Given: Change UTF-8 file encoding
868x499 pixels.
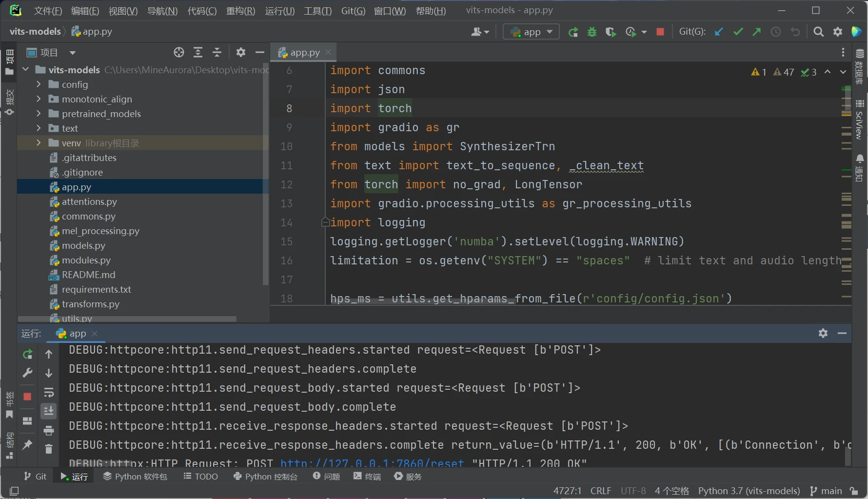Looking at the screenshot, I should [x=633, y=491].
